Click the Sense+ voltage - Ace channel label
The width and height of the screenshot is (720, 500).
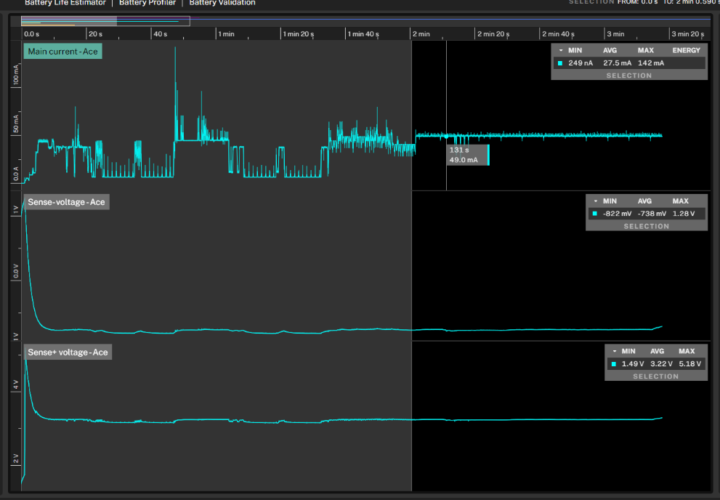[68, 352]
